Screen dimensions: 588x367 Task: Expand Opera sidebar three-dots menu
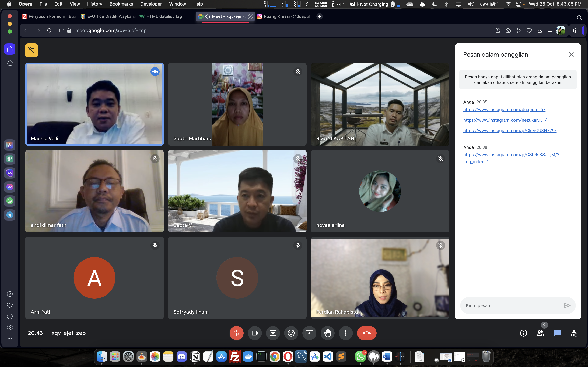point(10,339)
